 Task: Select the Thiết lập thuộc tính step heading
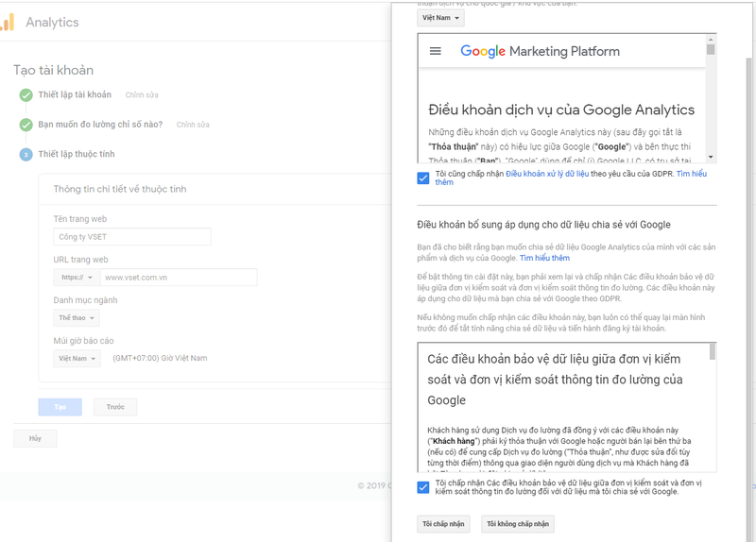(77, 154)
